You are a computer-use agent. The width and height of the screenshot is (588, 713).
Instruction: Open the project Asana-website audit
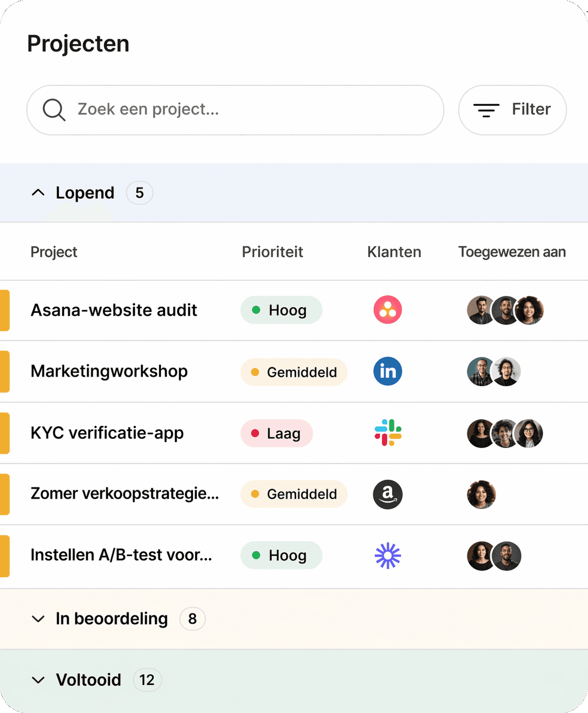[x=114, y=310]
